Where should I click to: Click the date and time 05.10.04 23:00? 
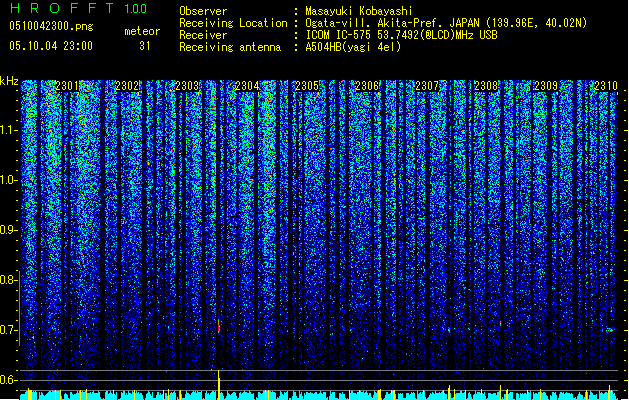(x=51, y=46)
